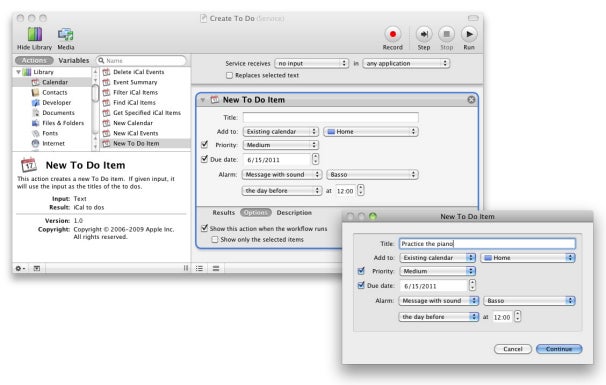Click the Name search field
This screenshot has width=606, height=385.
click(x=141, y=61)
